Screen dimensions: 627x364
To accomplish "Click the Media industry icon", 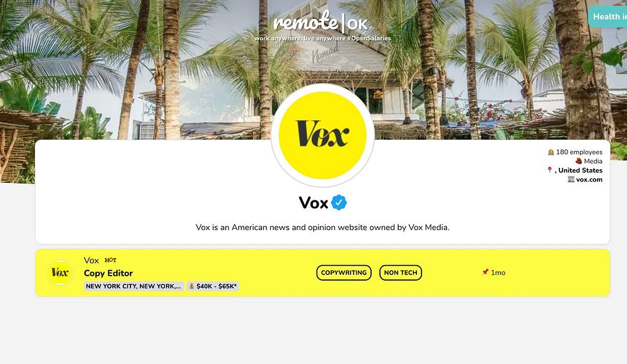I will (x=579, y=161).
